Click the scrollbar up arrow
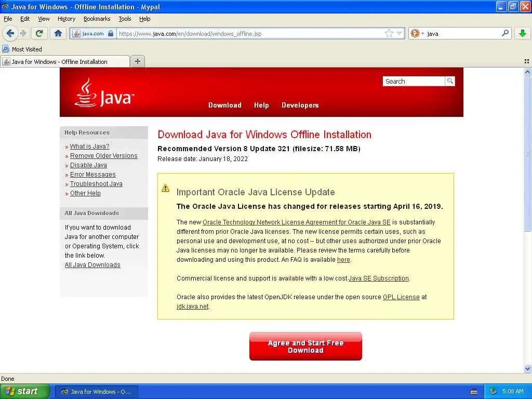Image resolution: width=532 pixels, height=399 pixels. (x=527, y=72)
